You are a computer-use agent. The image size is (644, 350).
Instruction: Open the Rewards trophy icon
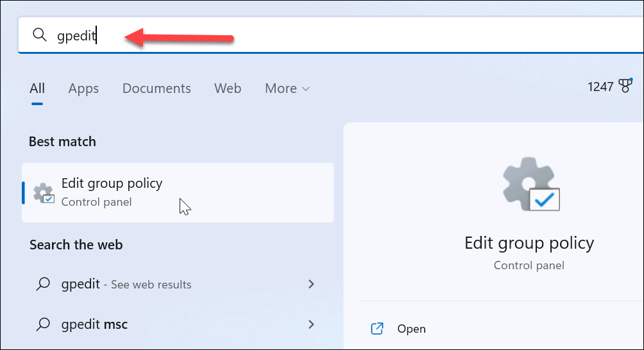point(625,87)
